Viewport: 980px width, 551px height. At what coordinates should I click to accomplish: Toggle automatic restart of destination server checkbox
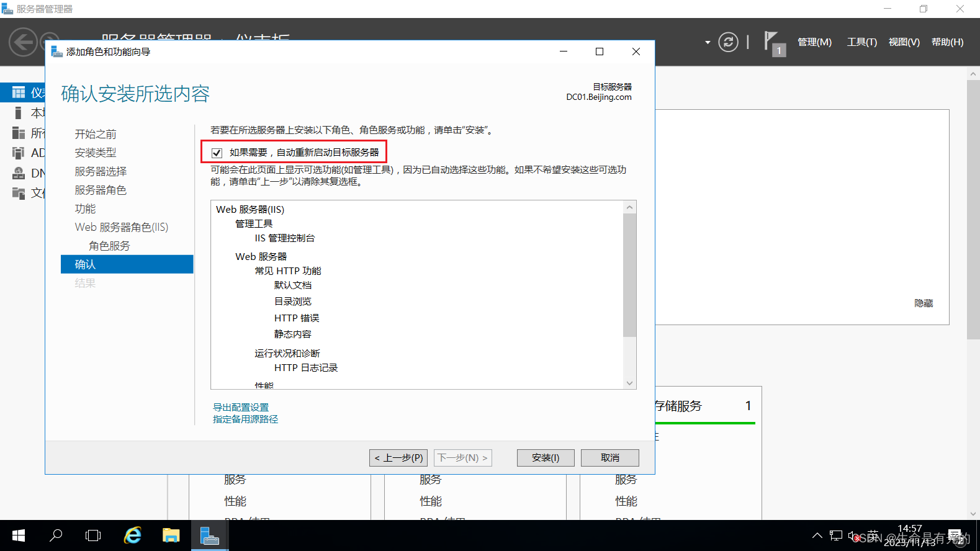(x=217, y=153)
